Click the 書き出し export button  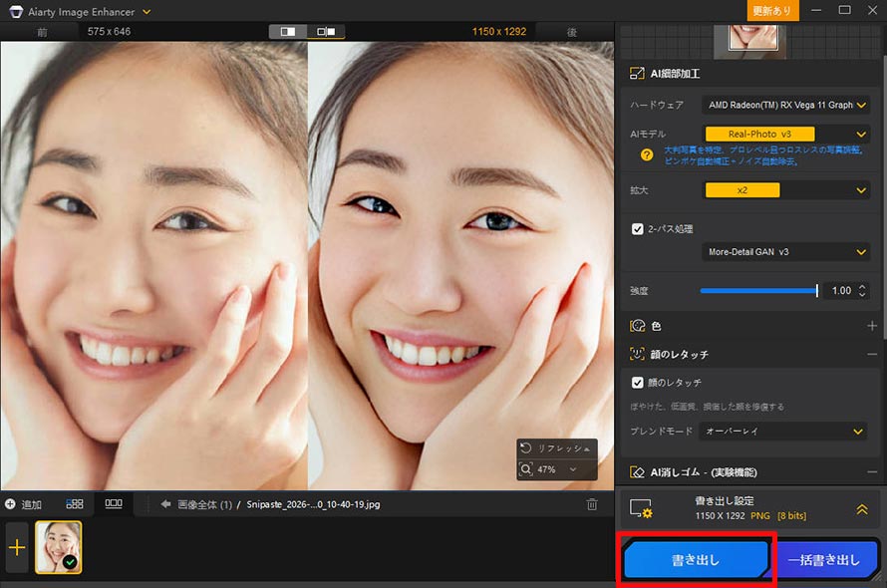696,560
